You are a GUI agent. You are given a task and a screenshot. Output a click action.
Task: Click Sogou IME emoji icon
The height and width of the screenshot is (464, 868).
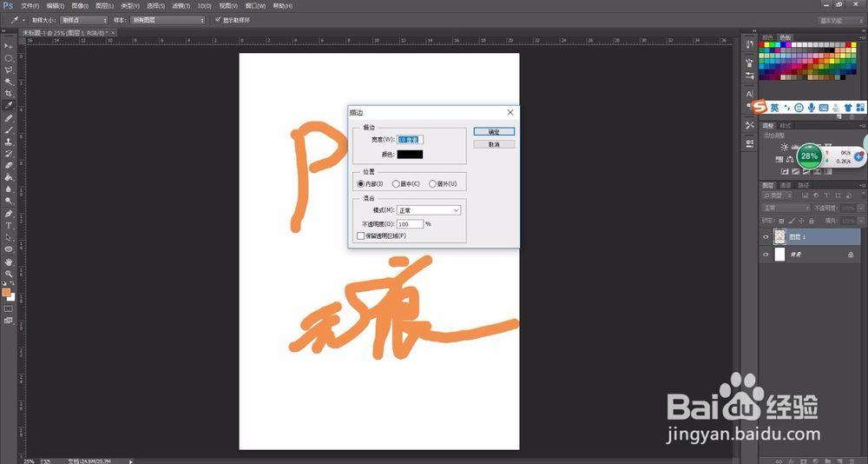(799, 108)
